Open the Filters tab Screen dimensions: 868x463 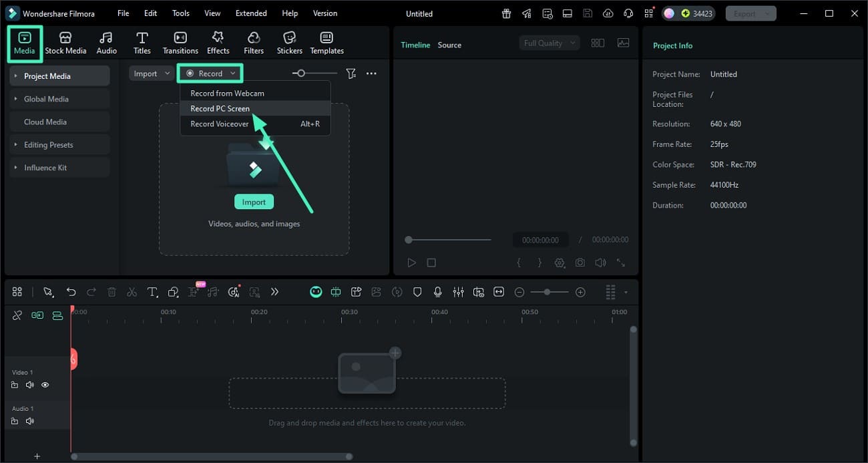point(254,43)
